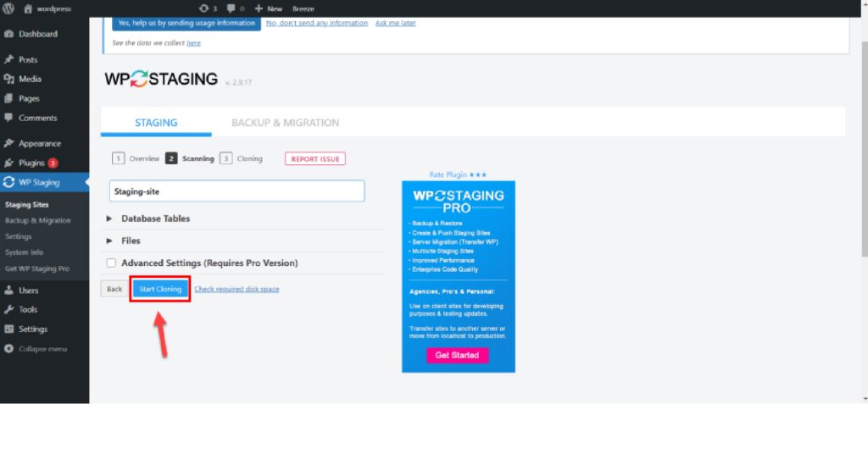Click the Media icon in sidebar
This screenshot has width=868, height=459.
click(x=8, y=79)
